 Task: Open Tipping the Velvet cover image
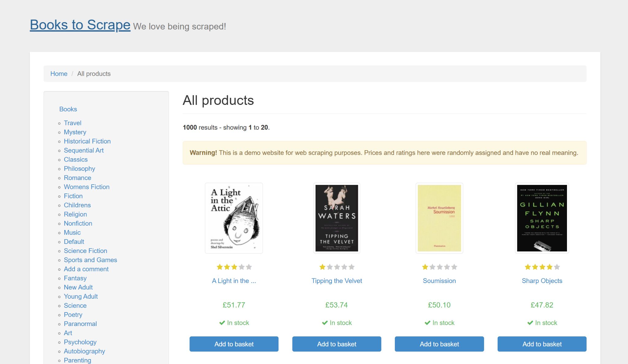tap(337, 218)
